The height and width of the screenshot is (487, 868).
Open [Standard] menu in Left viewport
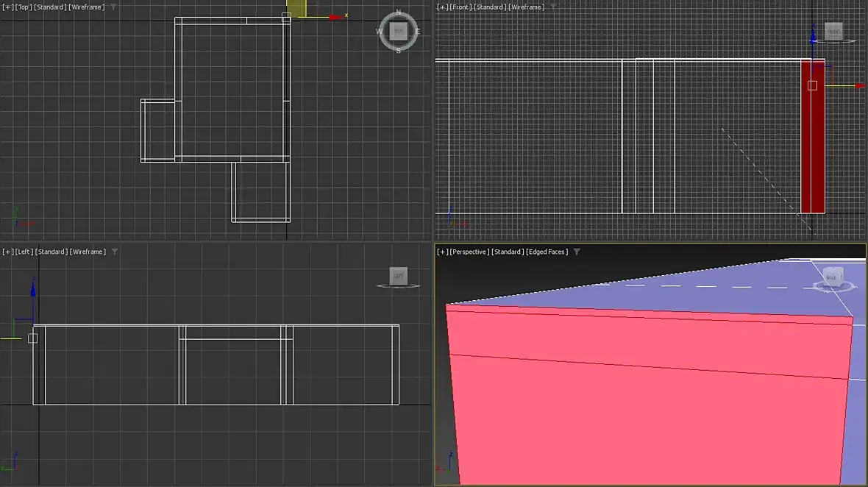coord(51,252)
